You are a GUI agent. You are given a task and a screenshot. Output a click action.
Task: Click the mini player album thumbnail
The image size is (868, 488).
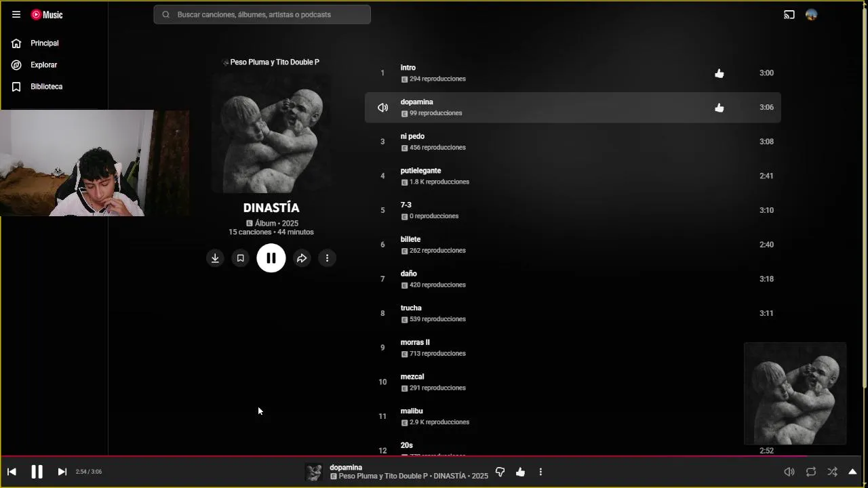coord(795,394)
